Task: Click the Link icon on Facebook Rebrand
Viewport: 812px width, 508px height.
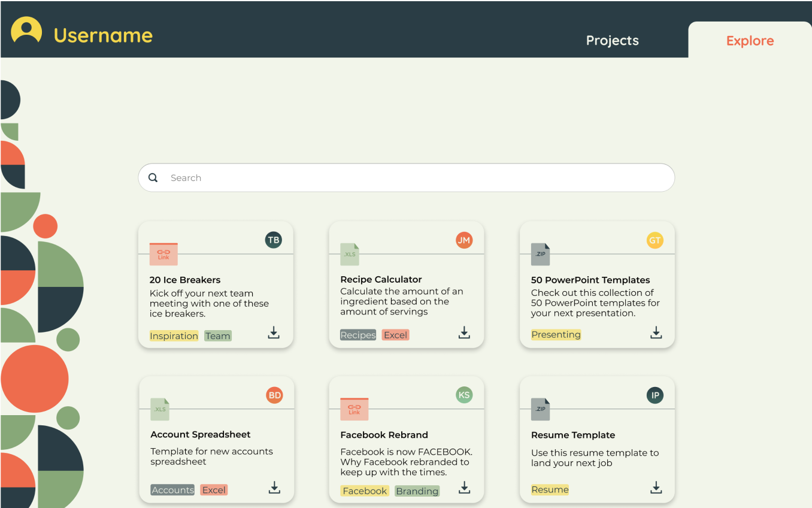Action: (355, 409)
